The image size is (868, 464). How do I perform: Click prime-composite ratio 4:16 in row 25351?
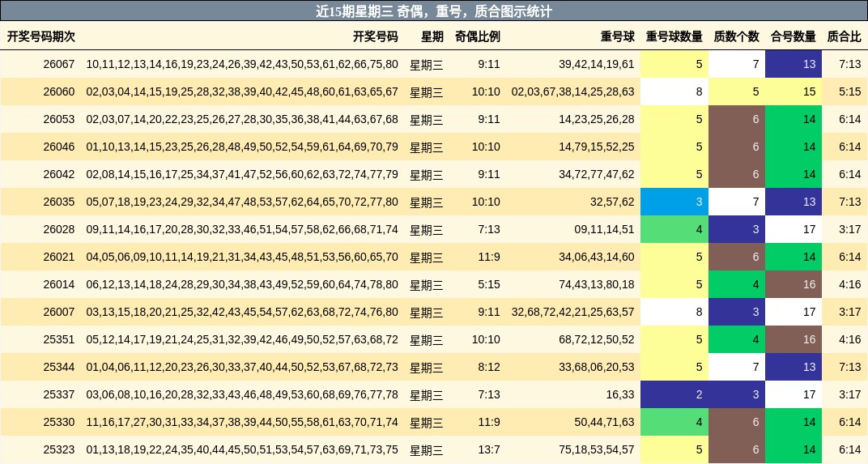point(849,339)
